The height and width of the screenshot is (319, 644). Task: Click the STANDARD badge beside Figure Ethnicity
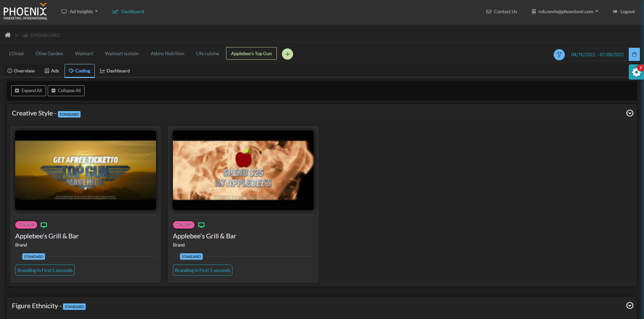coord(74,307)
